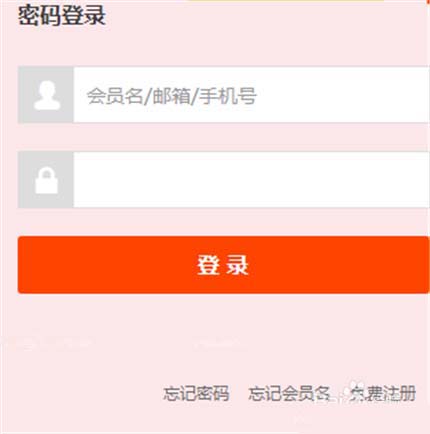Activate the text box next to the lock icon
The image size is (430, 434).
(x=251, y=180)
